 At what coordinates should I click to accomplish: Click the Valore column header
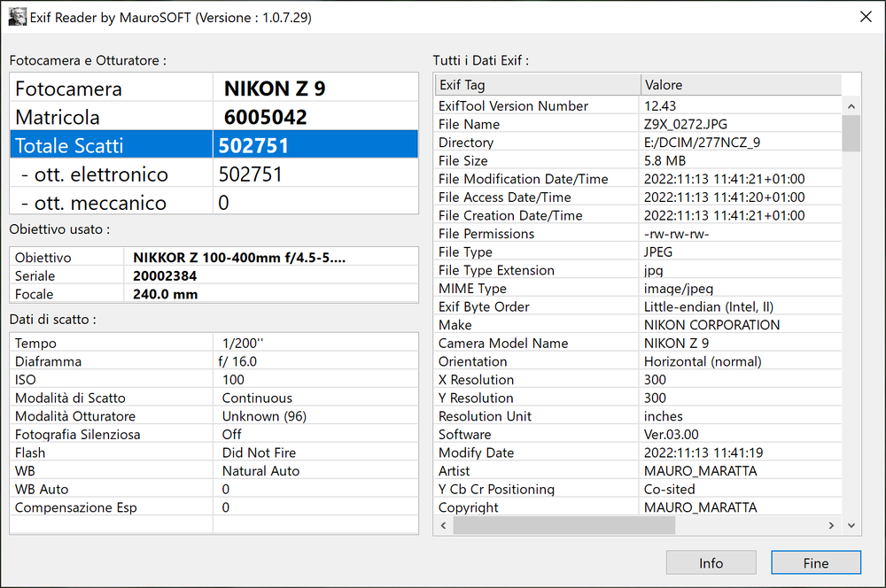[x=741, y=85]
